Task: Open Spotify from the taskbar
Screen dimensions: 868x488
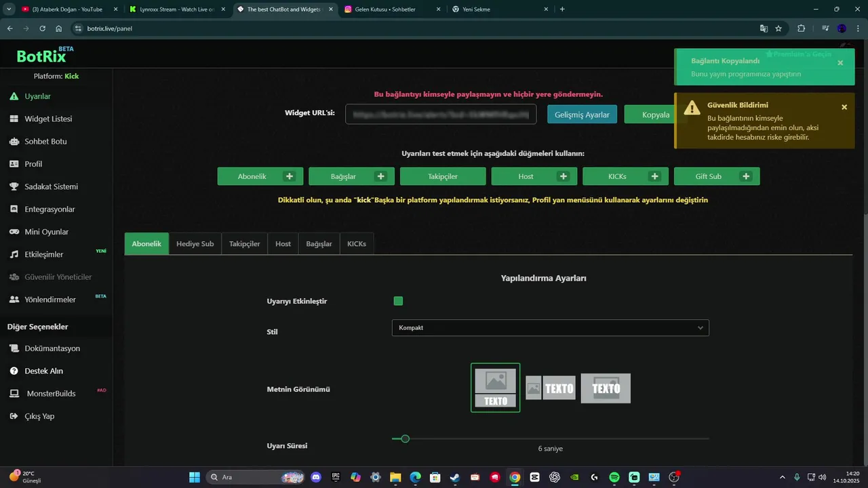Action: click(614, 477)
